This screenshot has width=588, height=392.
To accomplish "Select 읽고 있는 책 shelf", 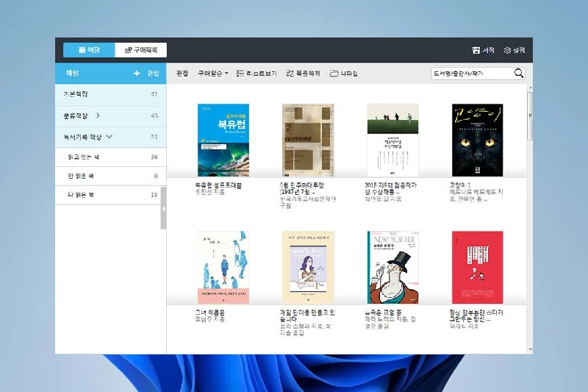I will [x=111, y=157].
